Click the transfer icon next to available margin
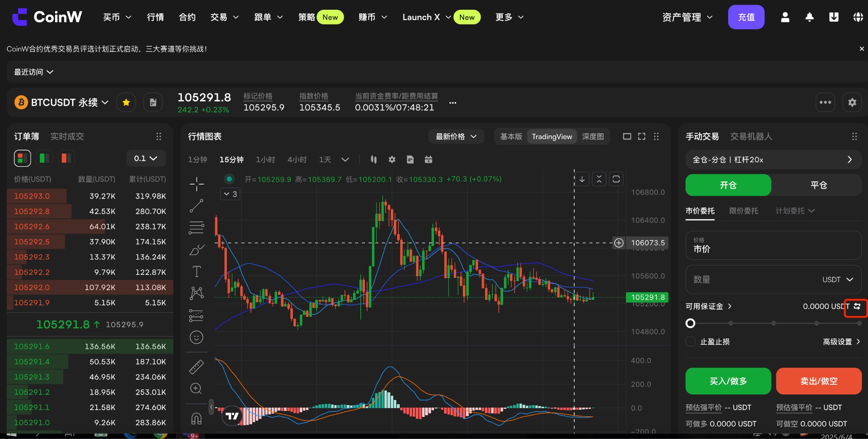This screenshot has height=439, width=868. [857, 306]
